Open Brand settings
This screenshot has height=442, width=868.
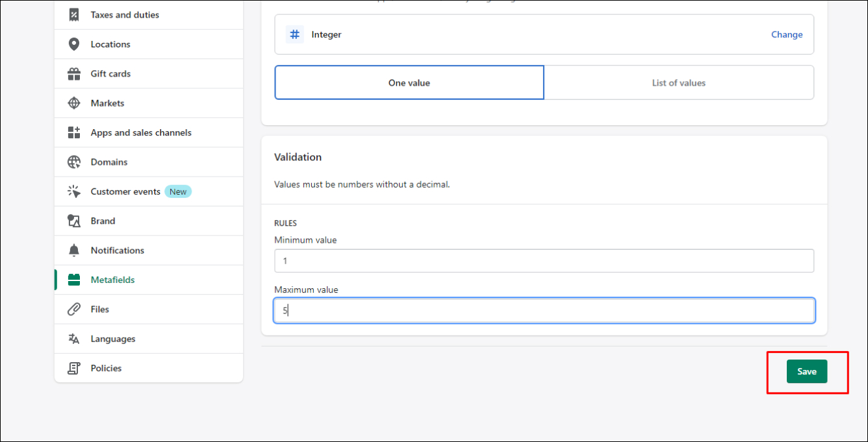point(149,221)
